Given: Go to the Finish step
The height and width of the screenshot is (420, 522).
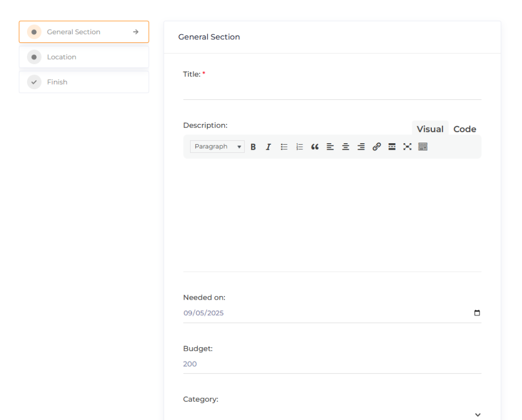Looking at the screenshot, I should pyautogui.click(x=84, y=82).
